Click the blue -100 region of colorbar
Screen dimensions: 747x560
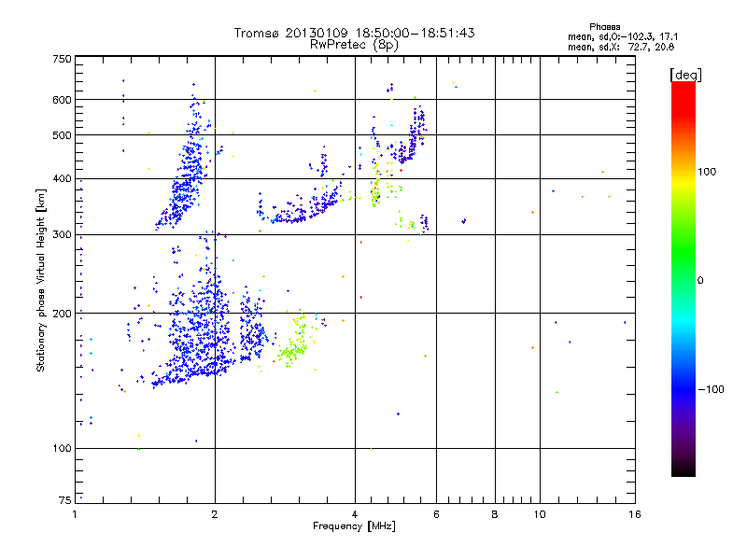[684, 389]
